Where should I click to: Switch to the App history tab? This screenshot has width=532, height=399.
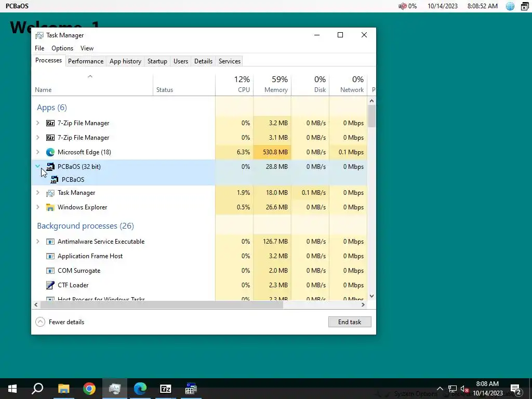click(125, 61)
